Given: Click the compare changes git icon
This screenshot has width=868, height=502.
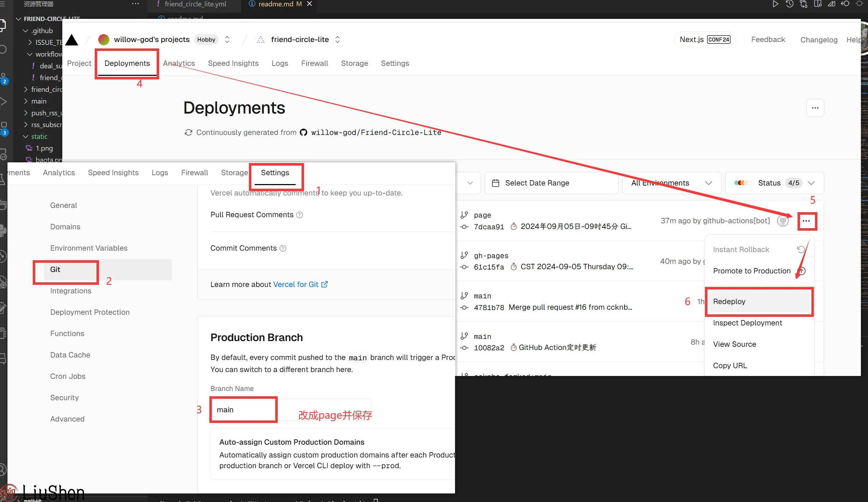Looking at the screenshot, I should [x=804, y=4].
